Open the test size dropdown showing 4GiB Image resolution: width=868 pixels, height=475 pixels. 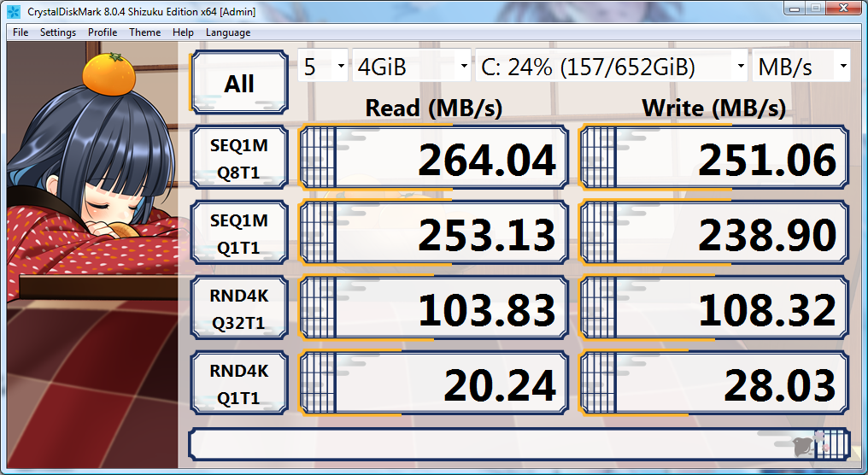point(412,66)
